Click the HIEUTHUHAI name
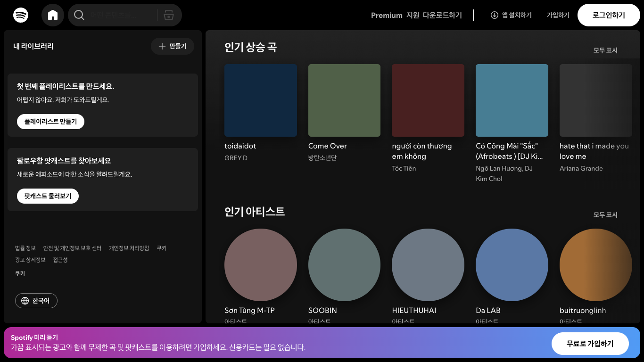 pyautogui.click(x=414, y=311)
